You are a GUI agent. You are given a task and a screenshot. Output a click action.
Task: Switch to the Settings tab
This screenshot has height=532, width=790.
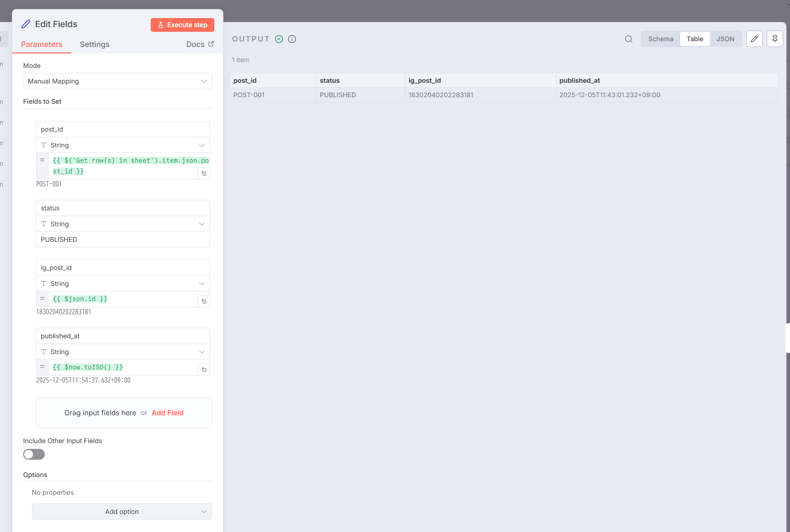click(95, 44)
